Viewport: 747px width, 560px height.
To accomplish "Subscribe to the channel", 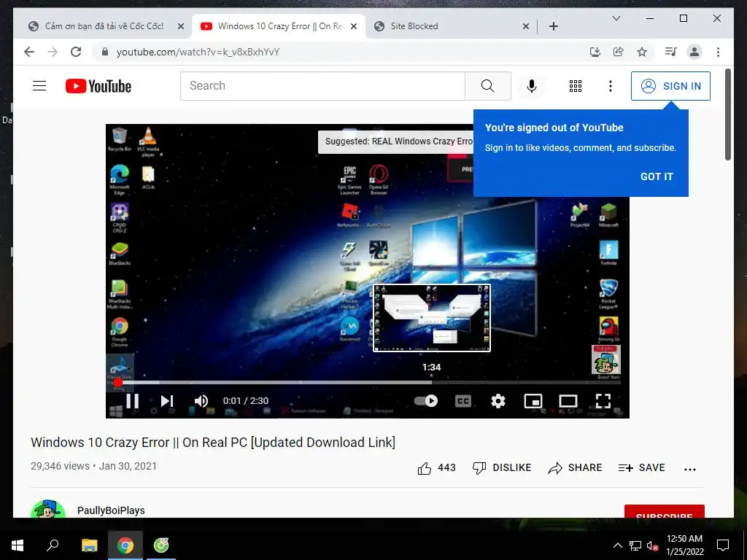I will [x=664, y=511].
